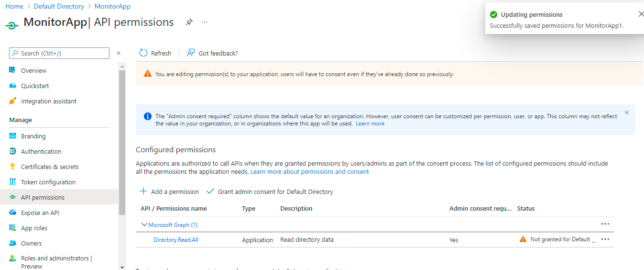Pin the MonitorApp blade with pin icon
The image size is (644, 270).
click(x=189, y=22)
